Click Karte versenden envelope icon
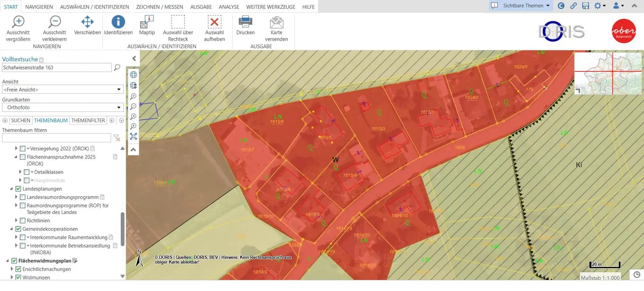Viewport: 644px width, 291px height. pyautogui.click(x=276, y=22)
